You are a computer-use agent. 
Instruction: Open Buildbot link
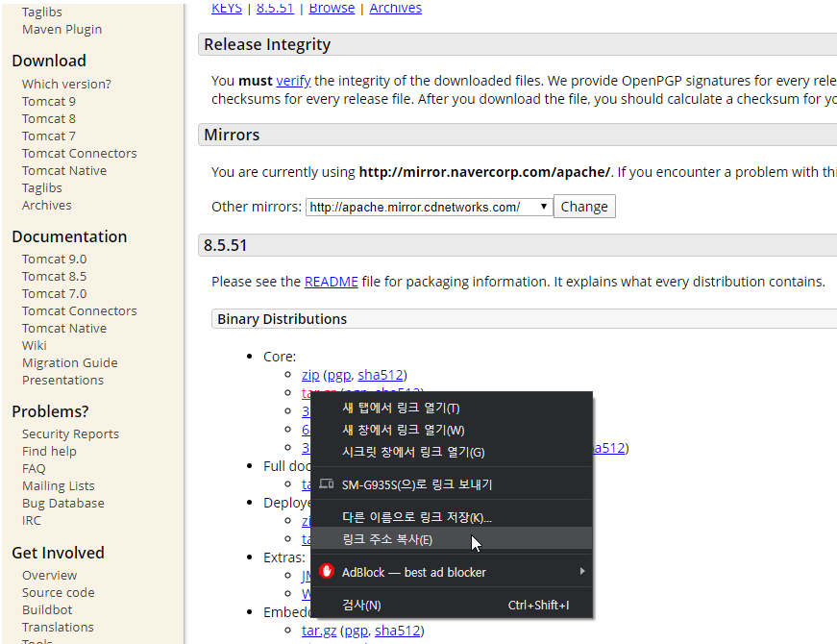coord(47,609)
